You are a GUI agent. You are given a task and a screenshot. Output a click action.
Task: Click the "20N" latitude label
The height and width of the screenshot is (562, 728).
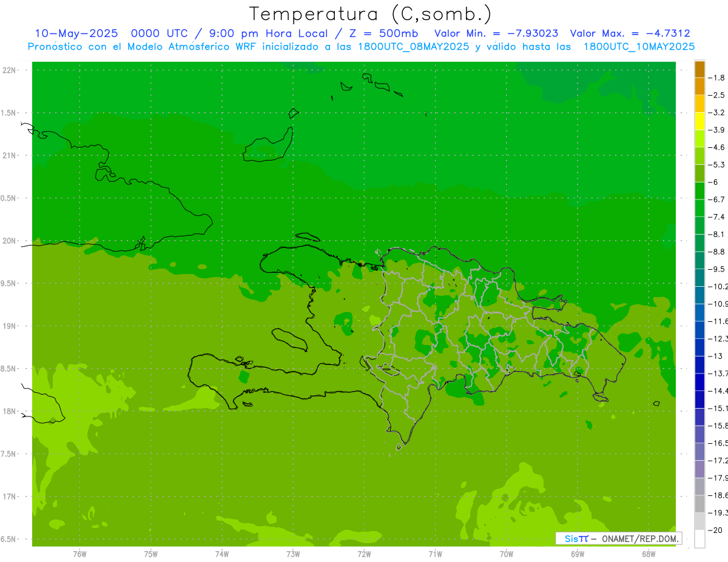(10, 241)
